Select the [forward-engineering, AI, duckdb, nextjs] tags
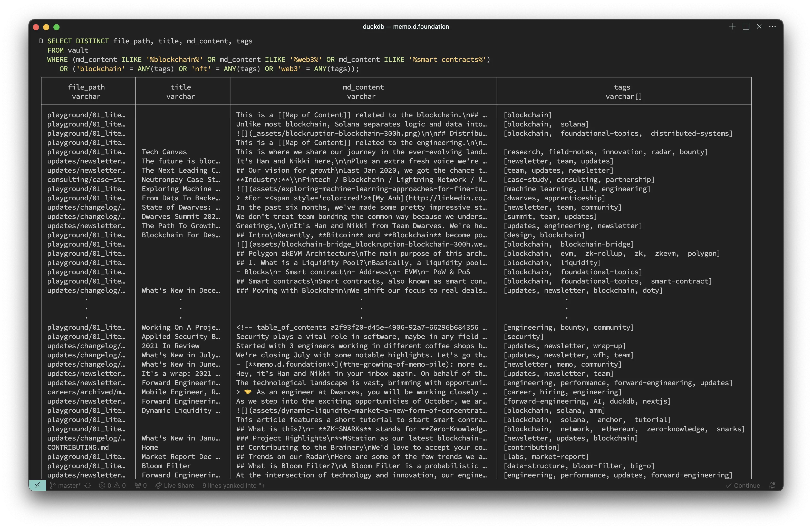Image resolution: width=812 pixels, height=529 pixels. click(587, 401)
